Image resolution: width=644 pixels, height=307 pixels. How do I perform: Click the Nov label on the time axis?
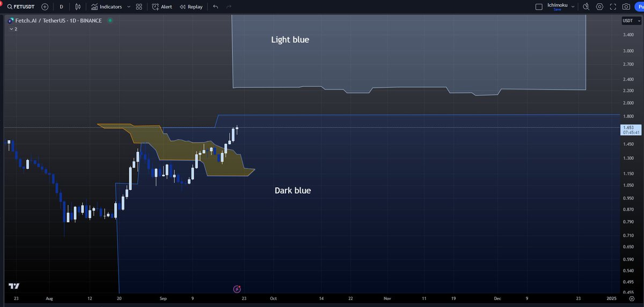click(x=387, y=297)
